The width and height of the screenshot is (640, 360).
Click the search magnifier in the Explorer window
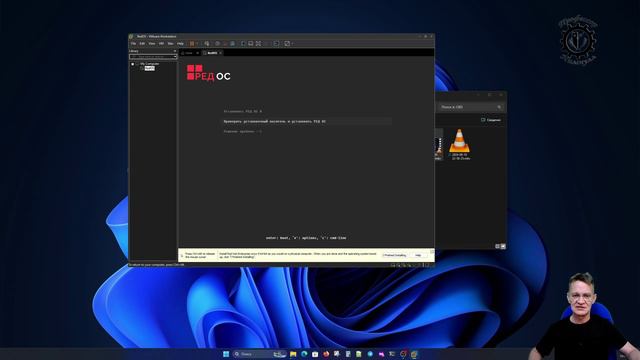click(x=499, y=107)
